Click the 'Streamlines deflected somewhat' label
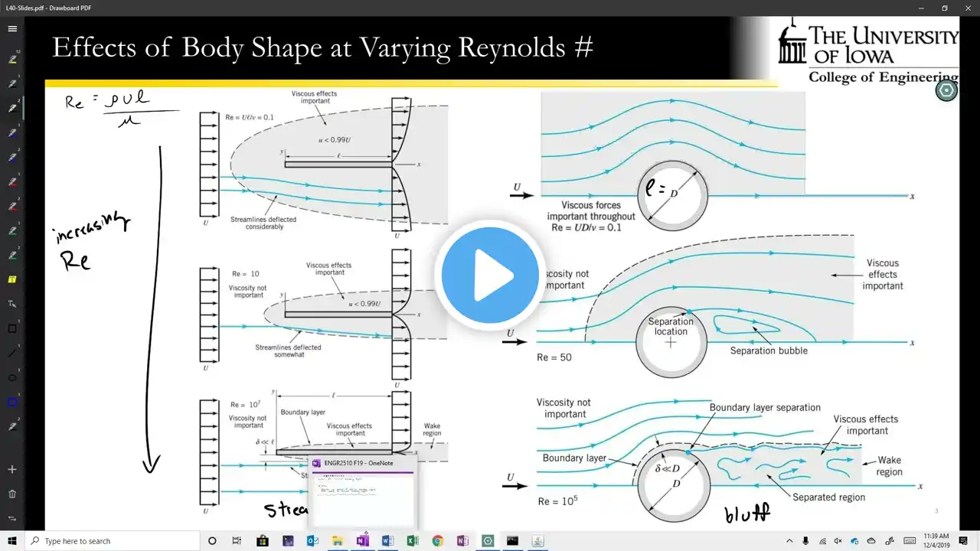 click(x=288, y=351)
